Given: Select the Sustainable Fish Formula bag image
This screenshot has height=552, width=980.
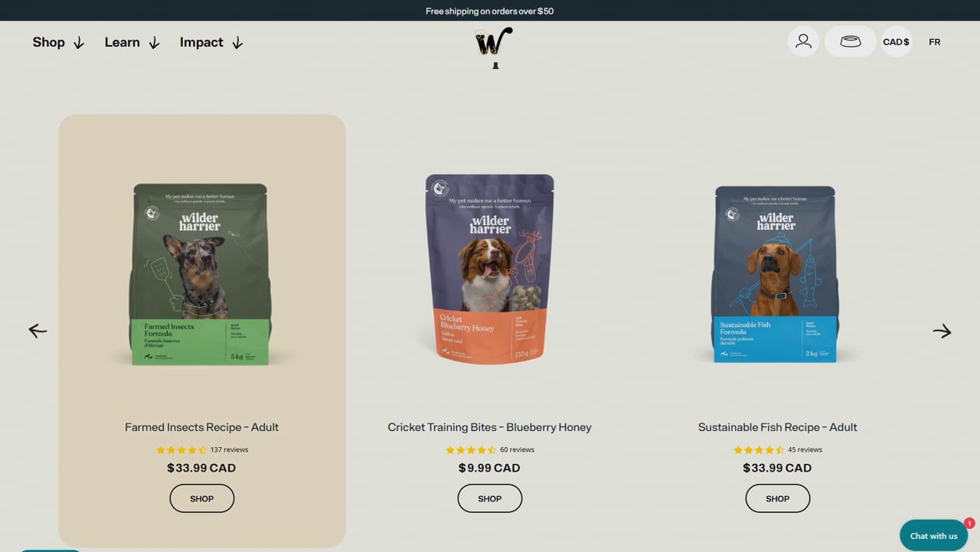Looking at the screenshot, I should pos(776,274).
